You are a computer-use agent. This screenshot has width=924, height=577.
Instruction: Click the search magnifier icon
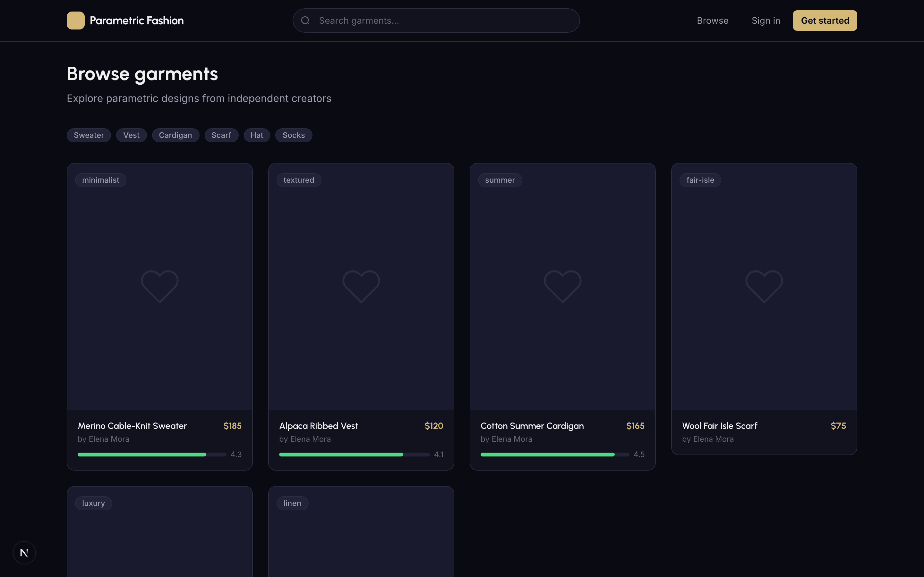(x=305, y=20)
